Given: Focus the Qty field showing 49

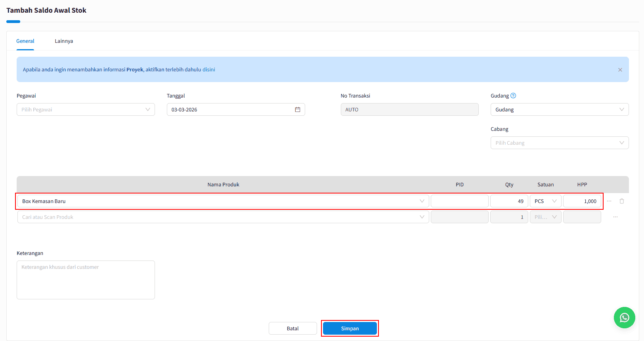Looking at the screenshot, I should pyautogui.click(x=509, y=201).
